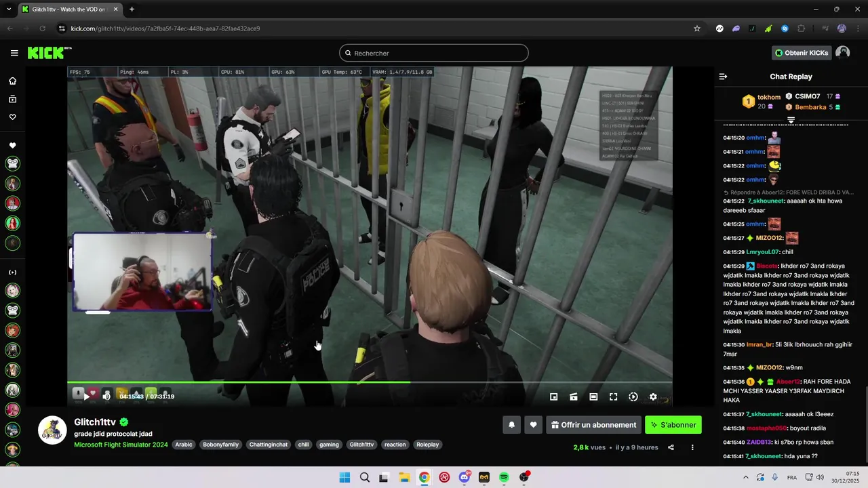Image resolution: width=868 pixels, height=488 pixels.
Task: Open the tab search dropdown
Action: tap(8, 9)
